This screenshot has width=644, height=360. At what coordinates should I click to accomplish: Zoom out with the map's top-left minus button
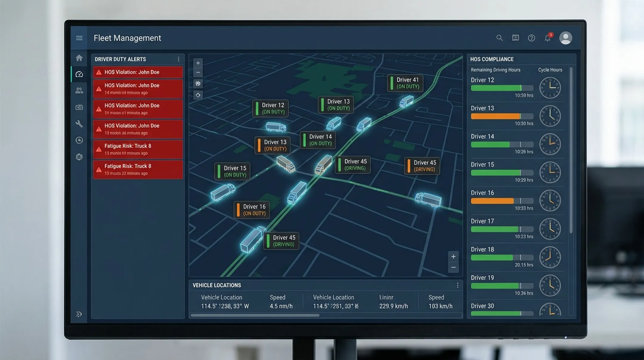click(198, 72)
